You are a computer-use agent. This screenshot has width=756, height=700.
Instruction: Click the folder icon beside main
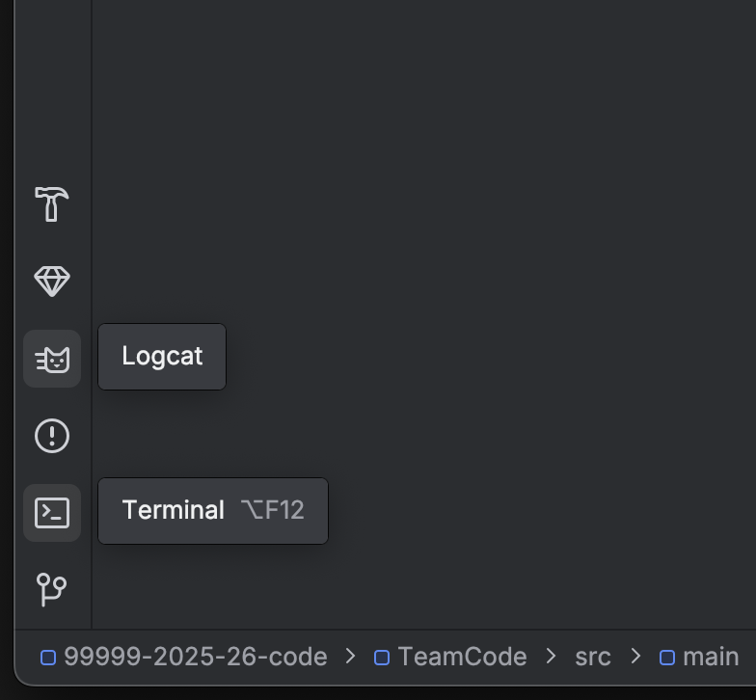tap(667, 658)
